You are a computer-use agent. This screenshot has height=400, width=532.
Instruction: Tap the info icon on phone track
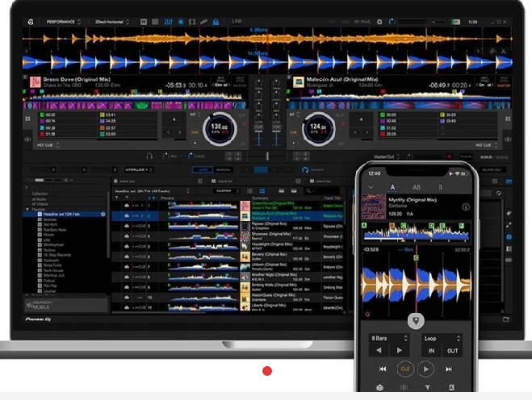(466, 206)
